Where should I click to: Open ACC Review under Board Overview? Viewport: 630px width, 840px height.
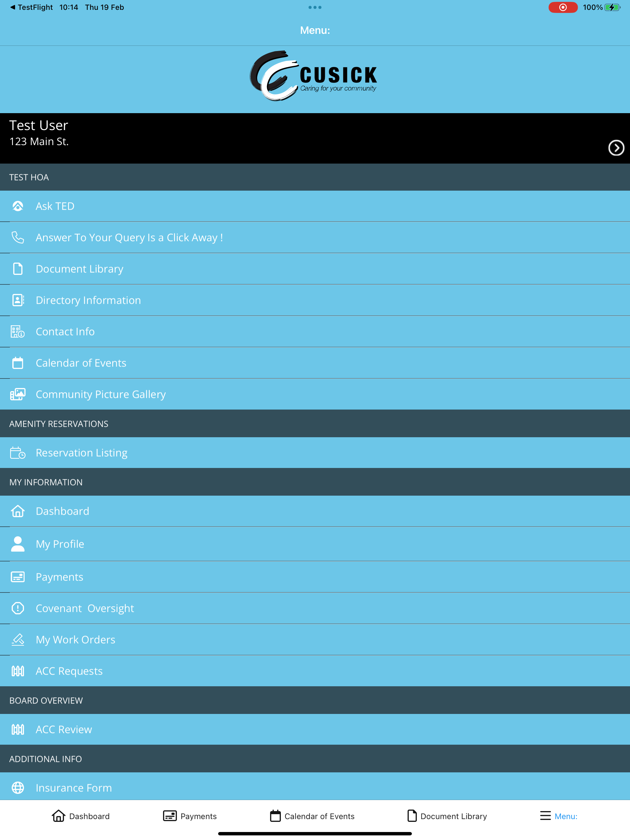point(315,730)
